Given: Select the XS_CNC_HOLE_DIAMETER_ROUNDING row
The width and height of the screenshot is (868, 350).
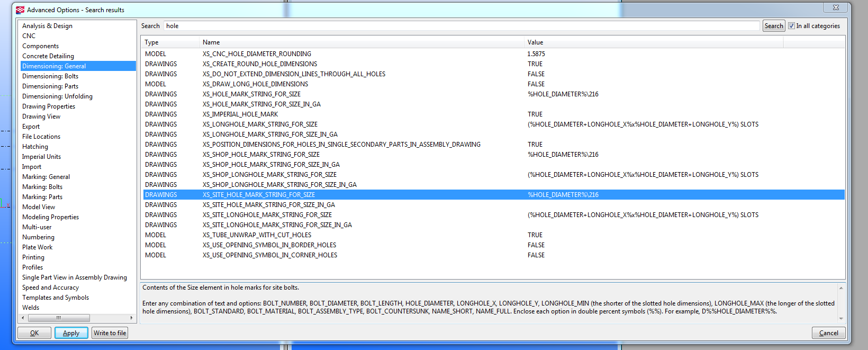Looking at the screenshot, I should [x=493, y=54].
